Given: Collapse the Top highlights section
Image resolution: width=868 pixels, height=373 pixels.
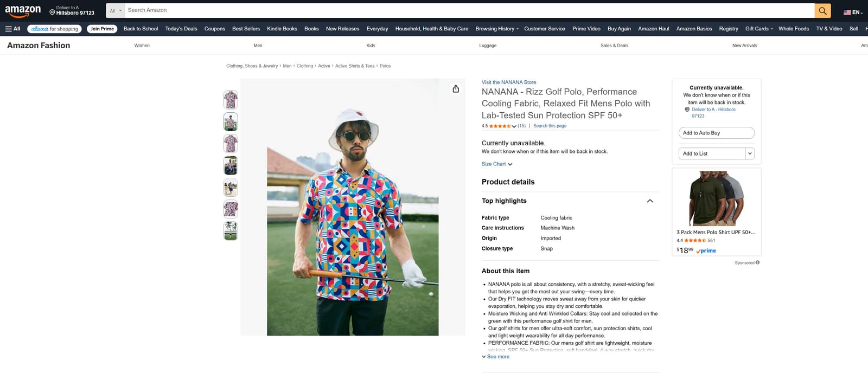Looking at the screenshot, I should pos(650,201).
